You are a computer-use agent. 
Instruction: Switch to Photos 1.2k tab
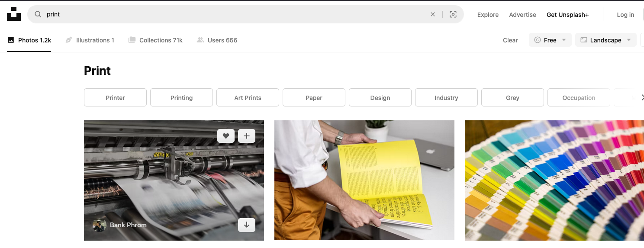pos(29,40)
